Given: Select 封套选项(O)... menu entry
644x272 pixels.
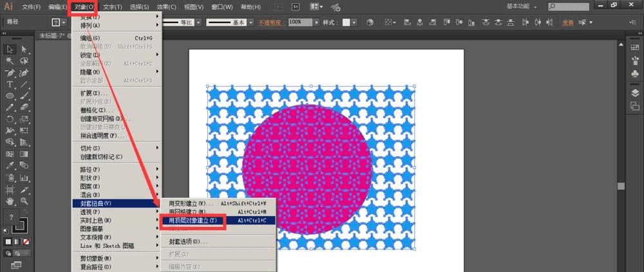Looking at the screenshot, I should (218, 242).
